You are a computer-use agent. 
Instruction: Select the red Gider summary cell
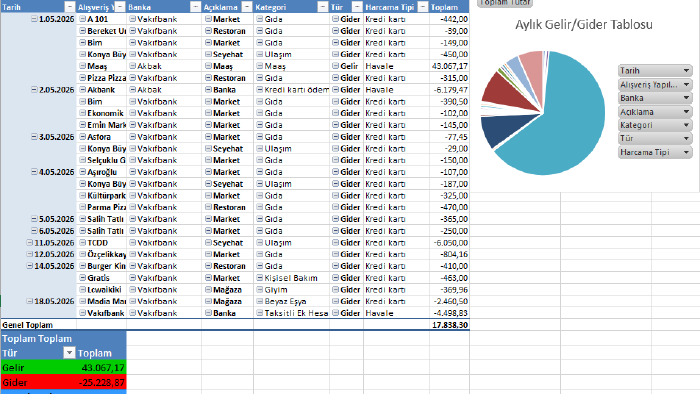coord(38,382)
